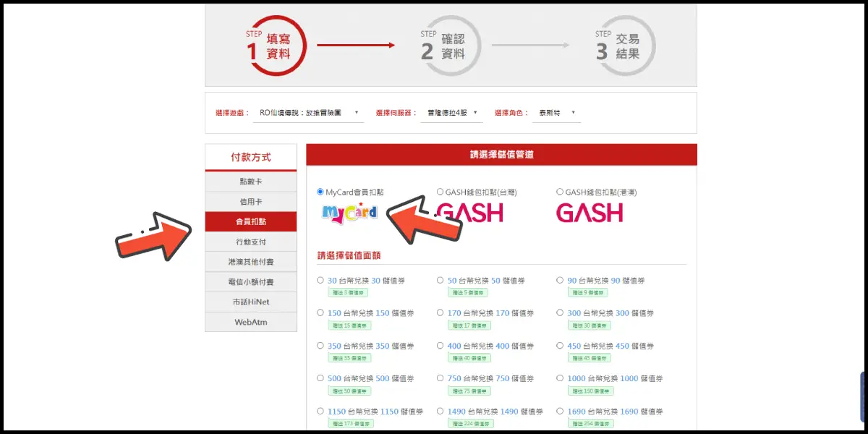
Task: Click the green 贈送 5 儲值券 badge
Action: (468, 293)
